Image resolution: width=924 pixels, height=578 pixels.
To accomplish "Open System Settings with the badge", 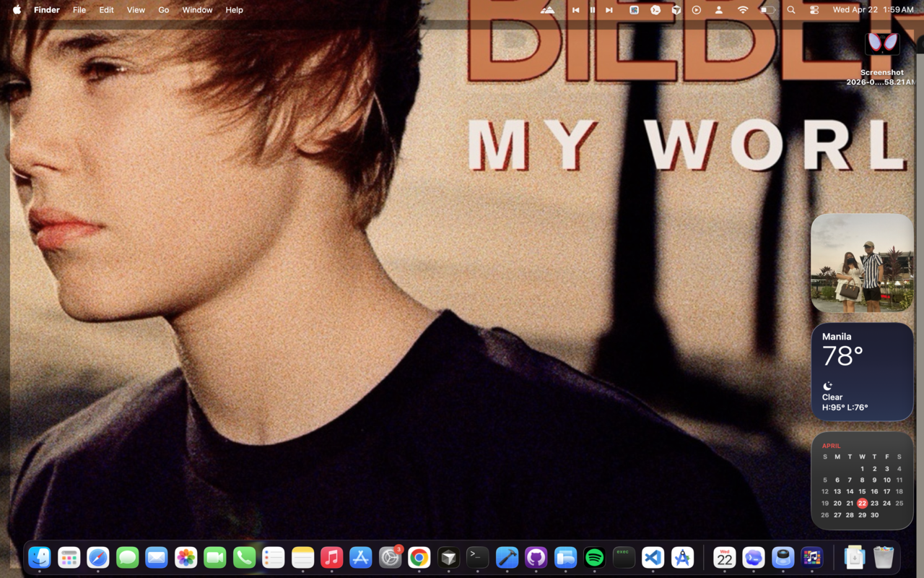I will point(390,557).
